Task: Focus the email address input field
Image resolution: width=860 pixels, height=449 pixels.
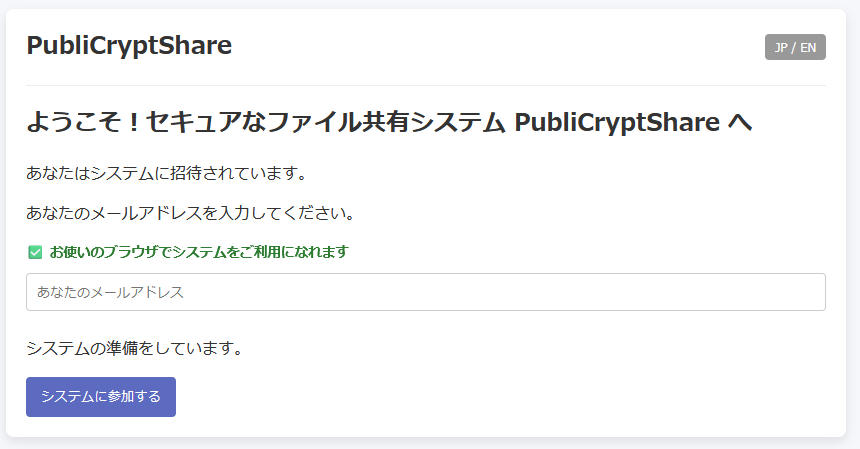Action: click(425, 292)
